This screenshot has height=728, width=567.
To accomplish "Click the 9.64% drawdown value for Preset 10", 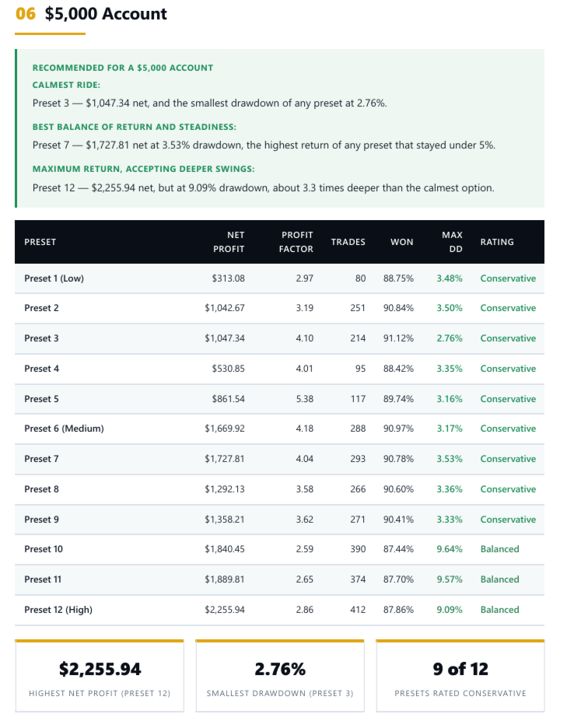I will pyautogui.click(x=449, y=549).
